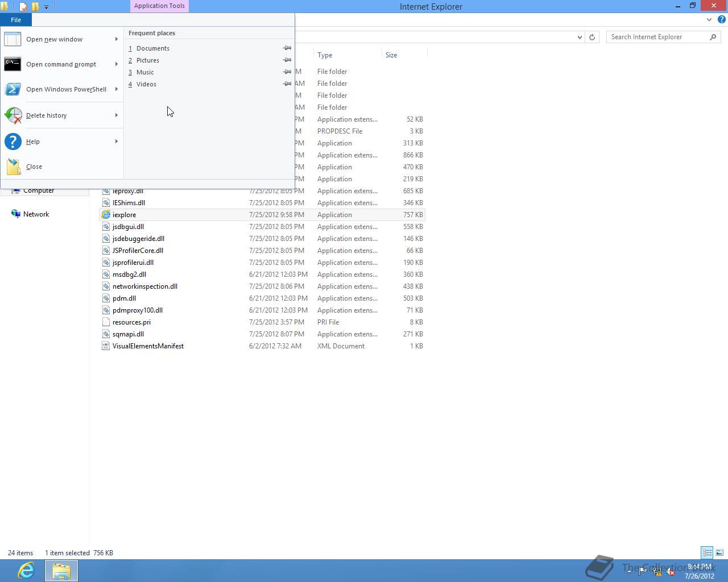Screen dimensions: 728x582
Task: Show hidden tray icons arrow
Action: point(629,571)
